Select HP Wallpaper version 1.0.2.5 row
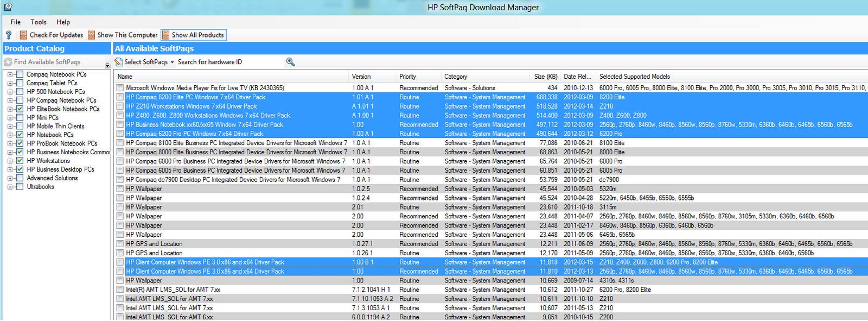Screen dimensions: 868x321 (x=491, y=189)
